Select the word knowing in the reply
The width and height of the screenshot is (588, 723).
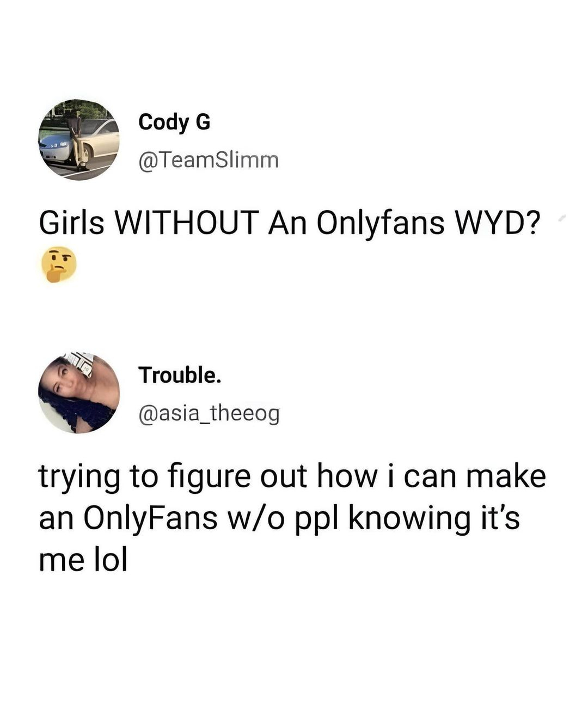pyautogui.click(x=409, y=518)
